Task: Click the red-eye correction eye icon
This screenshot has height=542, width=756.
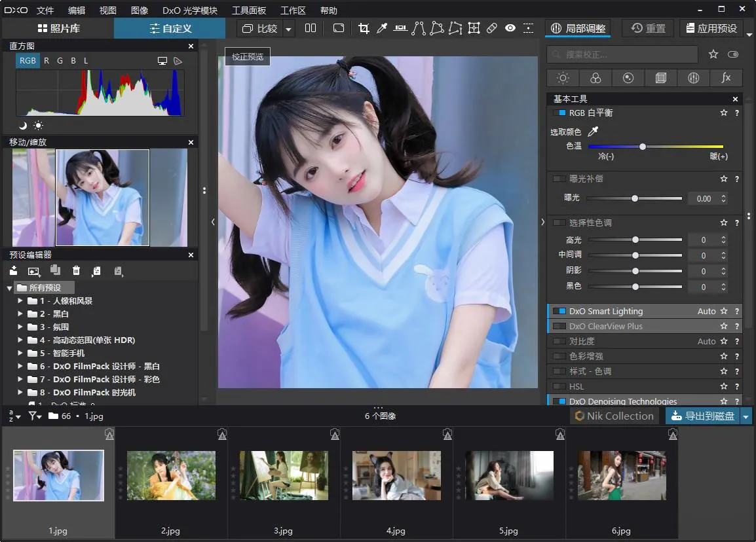Action: pyautogui.click(x=510, y=28)
